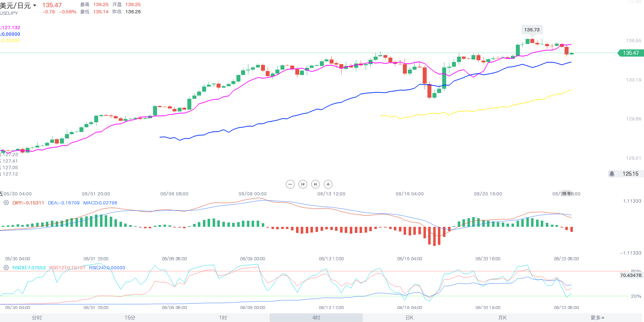Click the 06/16 04:00 main chart date label
The image size is (644, 322).
point(410,194)
